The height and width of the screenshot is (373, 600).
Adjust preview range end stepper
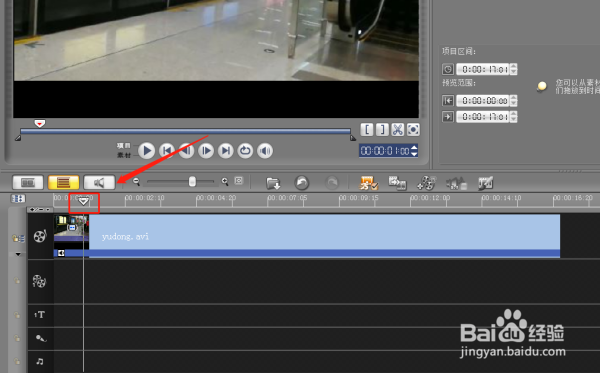point(514,116)
